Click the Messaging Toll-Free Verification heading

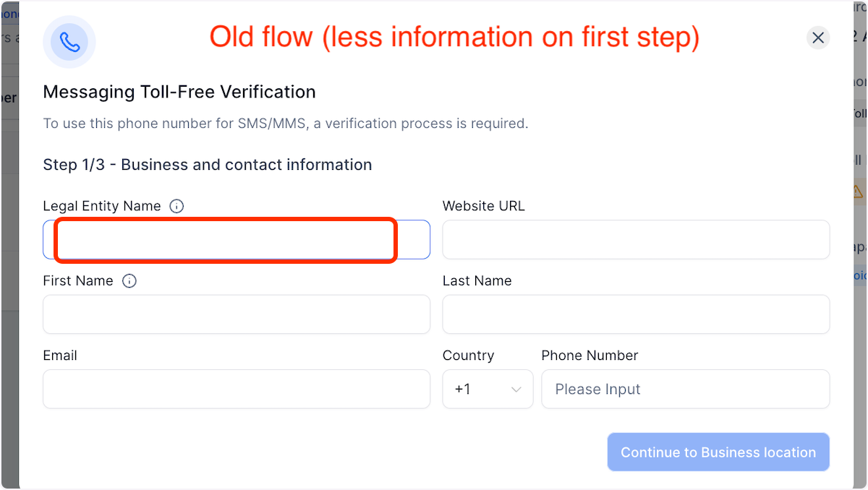pos(179,93)
